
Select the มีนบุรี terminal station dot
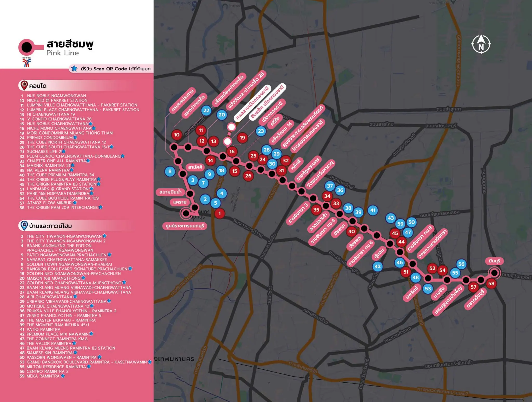[x=494, y=273]
